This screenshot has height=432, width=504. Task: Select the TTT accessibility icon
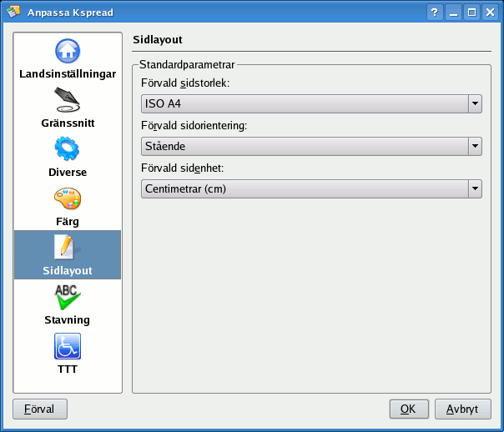tap(68, 346)
